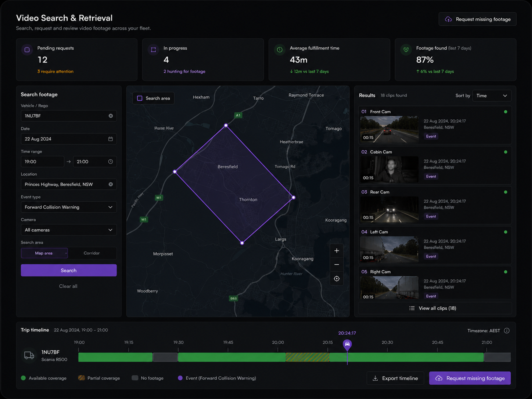The width and height of the screenshot is (532, 399).
Task: Open the Right Cam clip thumbnail
Action: (389, 287)
